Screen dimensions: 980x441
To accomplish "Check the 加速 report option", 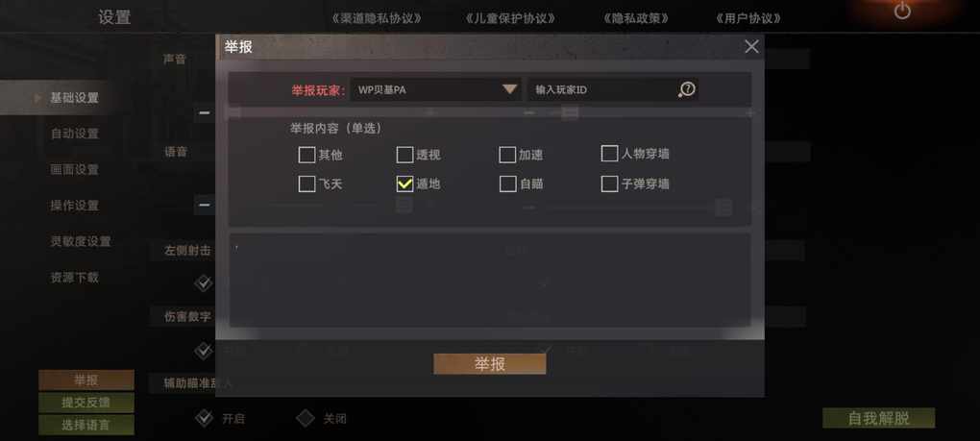I will pos(507,155).
